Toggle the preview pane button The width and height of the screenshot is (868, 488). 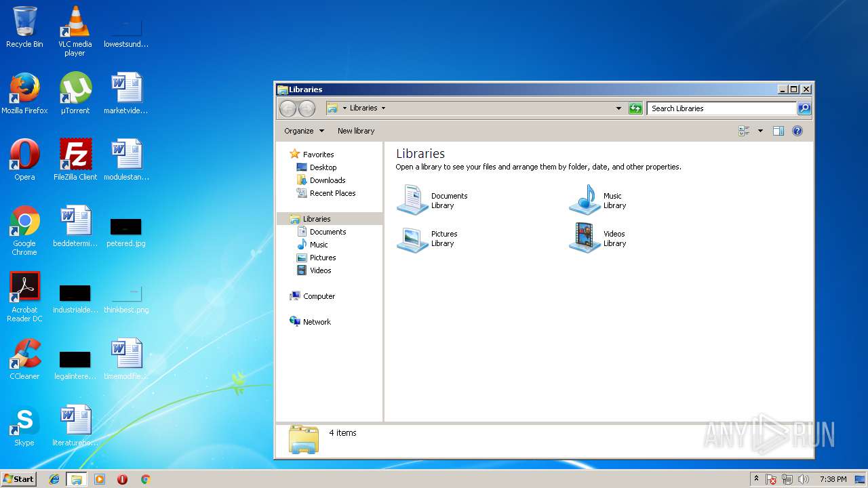(778, 131)
